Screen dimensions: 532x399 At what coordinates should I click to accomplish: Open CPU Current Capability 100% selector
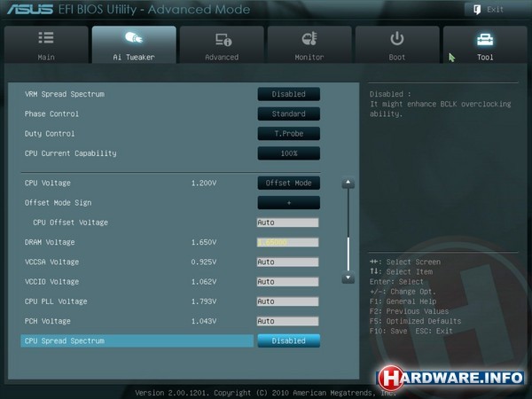pyautogui.click(x=288, y=153)
